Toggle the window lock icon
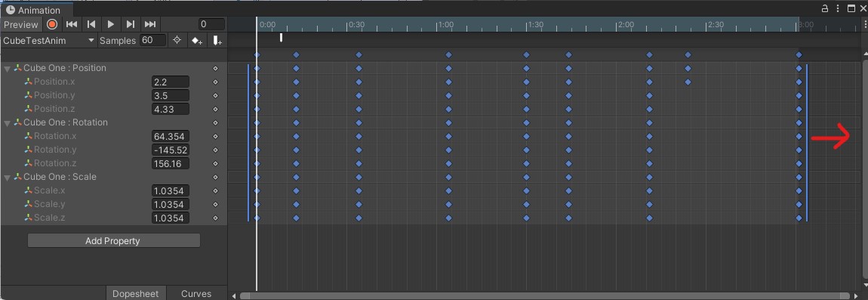Screen dimensions: 868x300 [825, 8]
